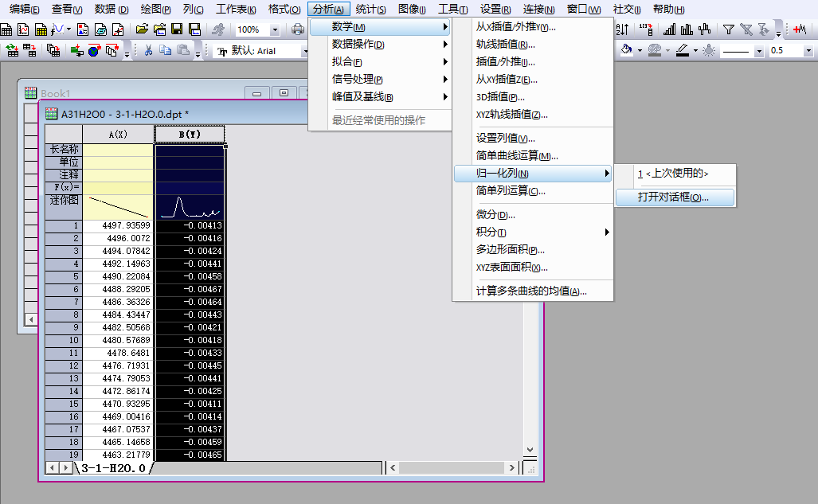
Task: Open the 100% zoom level dropdown
Action: [x=275, y=29]
